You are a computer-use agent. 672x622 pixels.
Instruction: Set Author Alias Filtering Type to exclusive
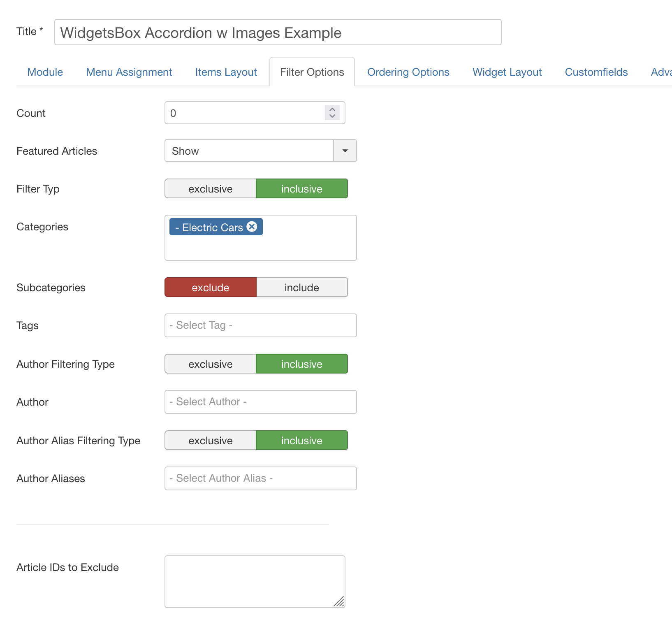point(211,440)
